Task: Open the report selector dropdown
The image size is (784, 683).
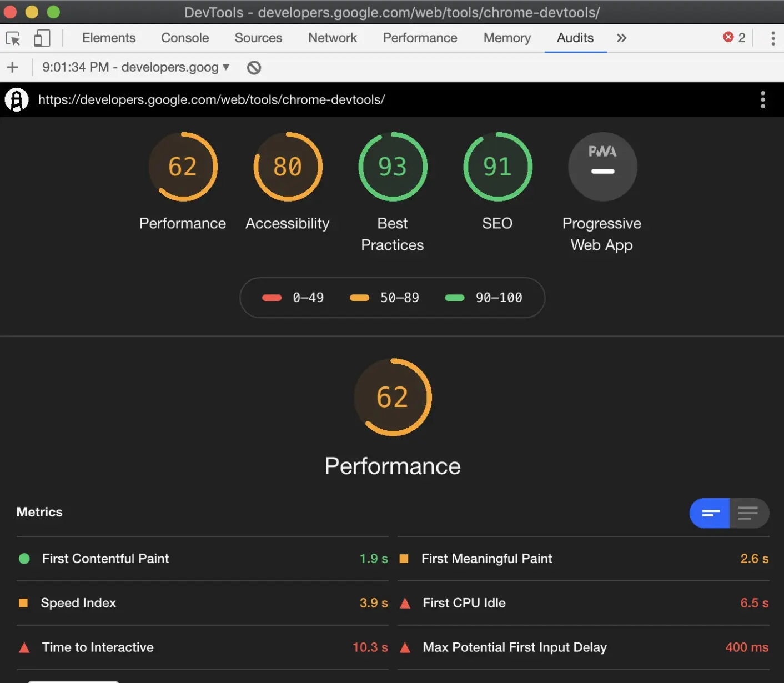Action: 136,67
